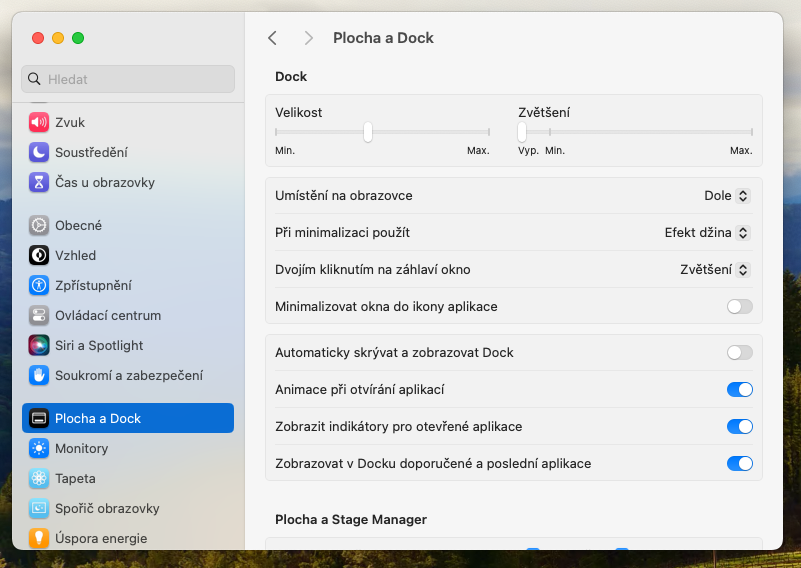
Task: Open Dvojím kliknutím na záhlaví okno dropdown
Action: pos(715,270)
